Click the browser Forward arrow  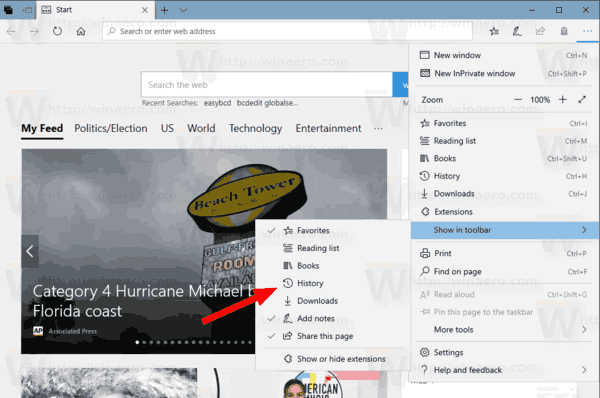pos(34,31)
